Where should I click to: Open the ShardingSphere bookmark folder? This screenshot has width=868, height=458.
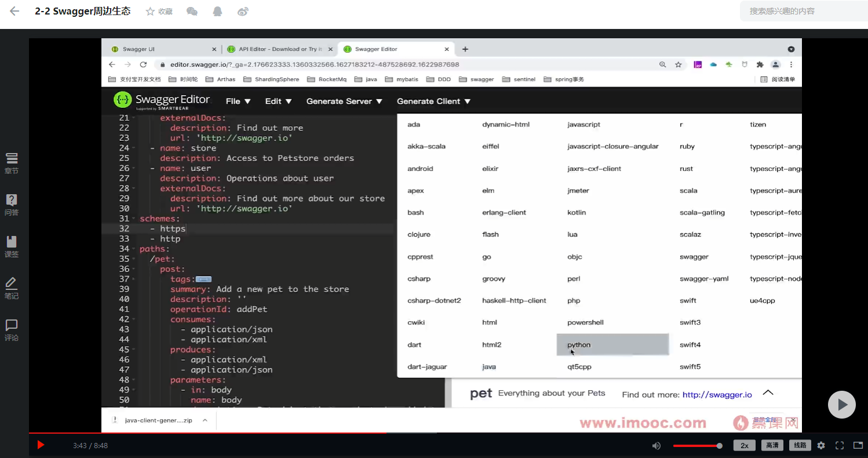[272, 79]
